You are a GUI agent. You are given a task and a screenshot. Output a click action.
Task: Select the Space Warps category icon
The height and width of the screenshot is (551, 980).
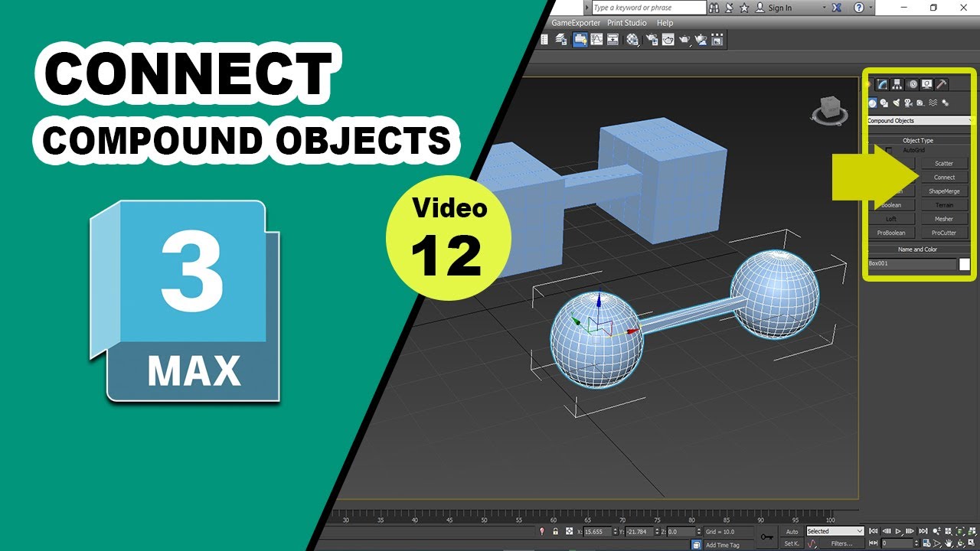coord(933,103)
